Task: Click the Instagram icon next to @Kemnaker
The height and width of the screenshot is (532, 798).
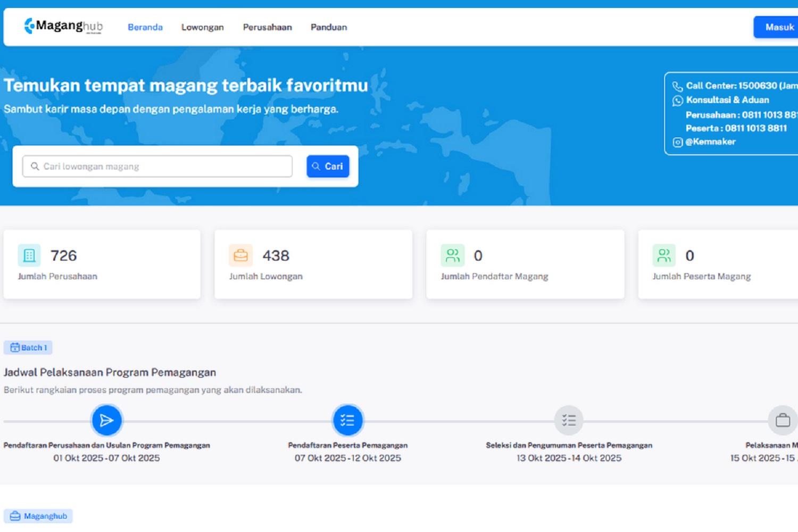Action: (677, 142)
